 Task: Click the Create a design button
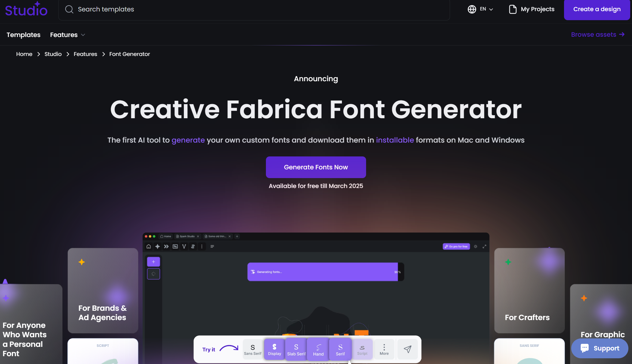(597, 9)
